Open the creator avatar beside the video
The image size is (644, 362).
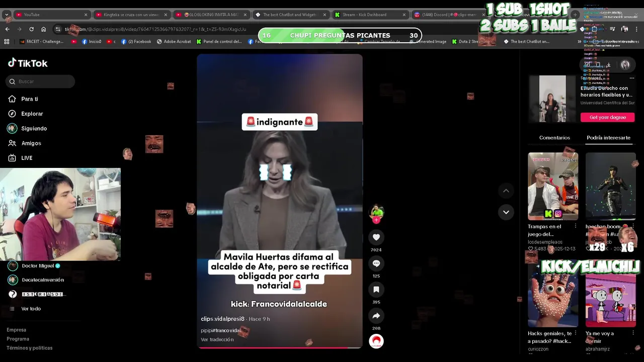tap(376, 212)
